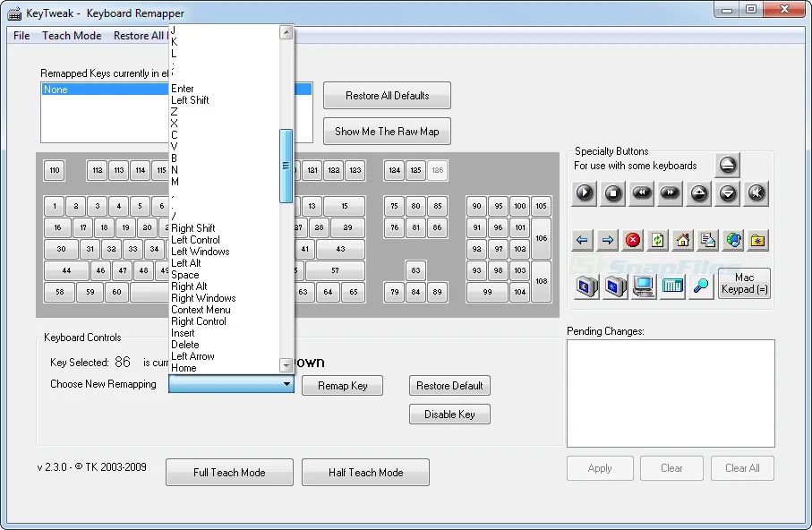This screenshot has width=812, height=530.
Task: Click the dropdown list scrollbar thumb
Action: point(286,166)
